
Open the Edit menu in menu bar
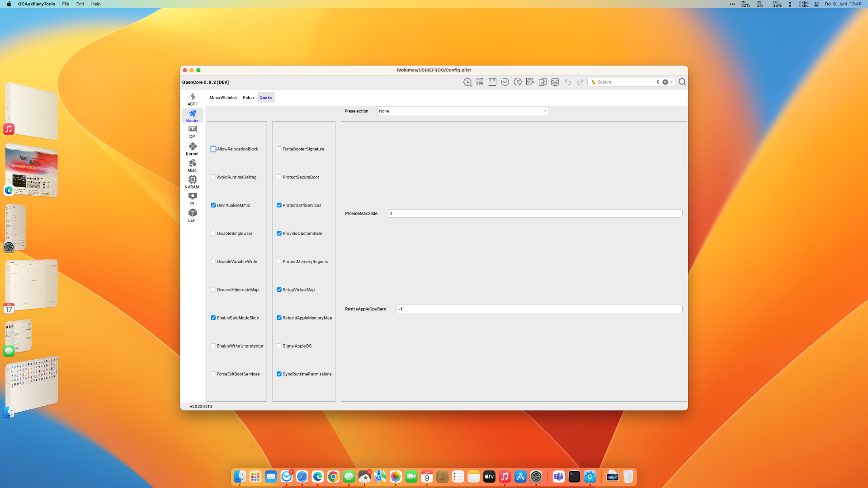(x=80, y=4)
